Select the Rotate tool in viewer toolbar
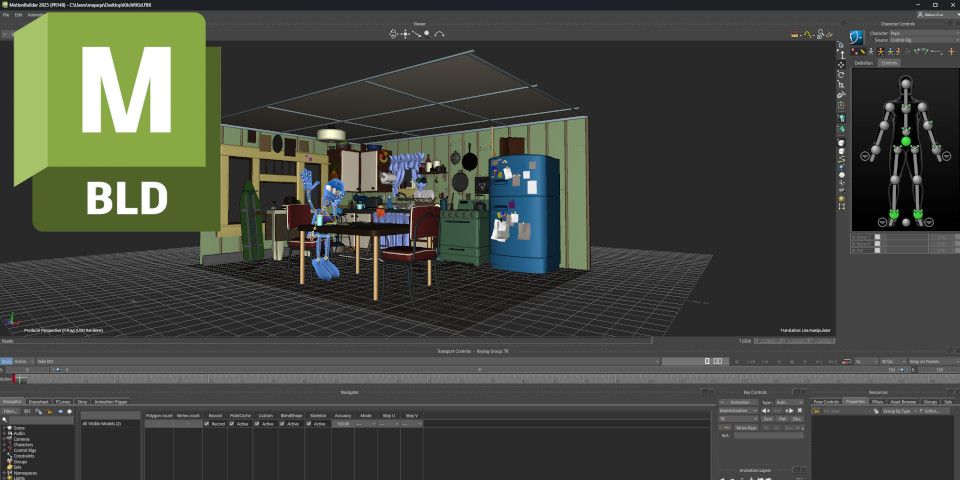 click(x=842, y=75)
